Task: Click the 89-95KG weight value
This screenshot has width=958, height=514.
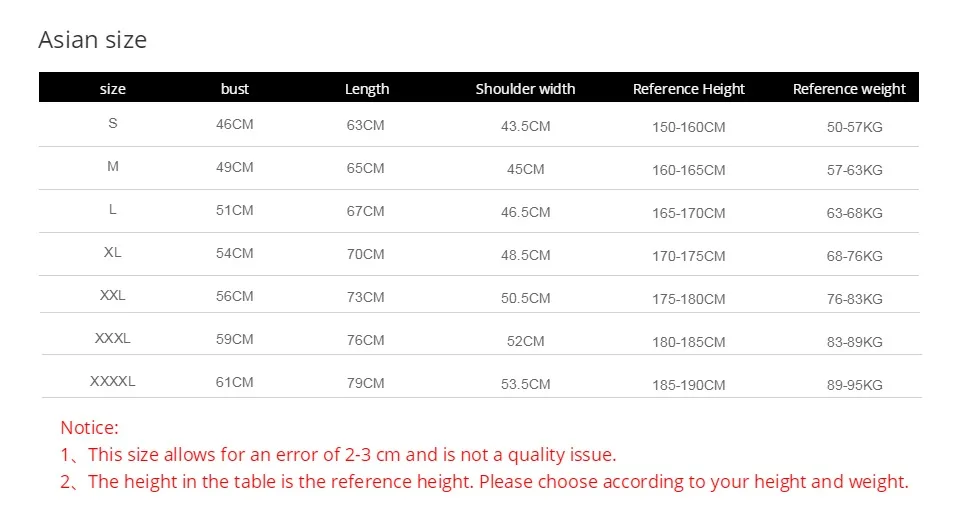Action: pos(855,385)
